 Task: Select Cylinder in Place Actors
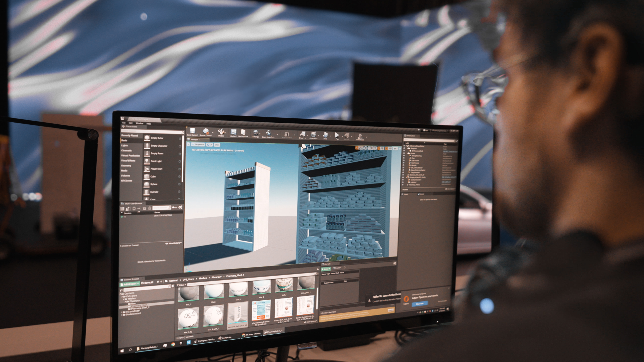point(162,192)
